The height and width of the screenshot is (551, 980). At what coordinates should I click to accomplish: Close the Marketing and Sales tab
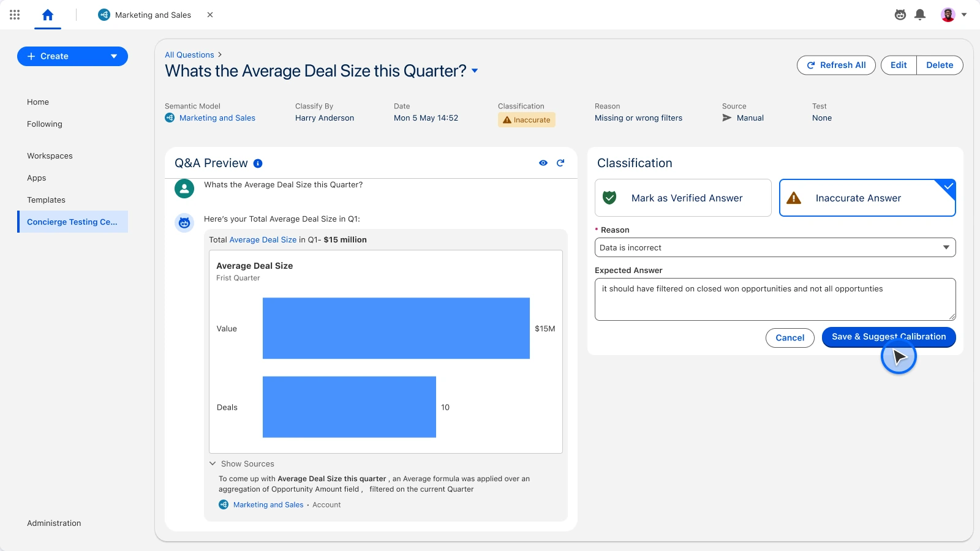point(210,15)
